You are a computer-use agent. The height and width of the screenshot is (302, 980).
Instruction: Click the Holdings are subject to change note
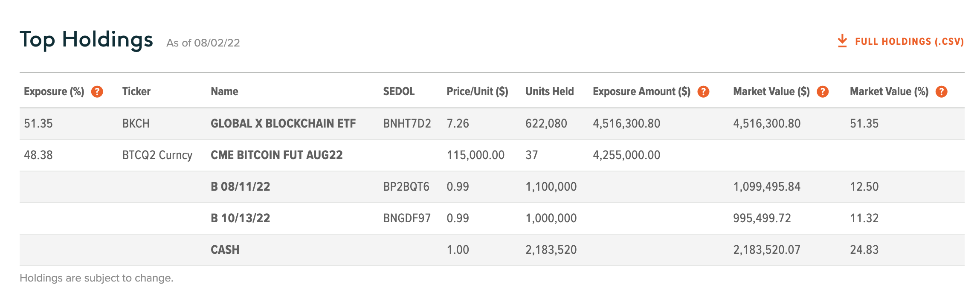pos(96,278)
